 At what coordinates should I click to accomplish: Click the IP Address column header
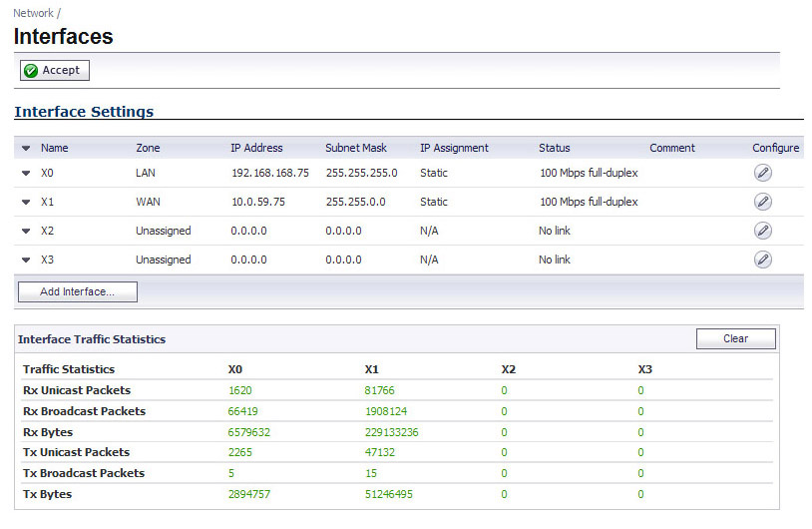256,148
